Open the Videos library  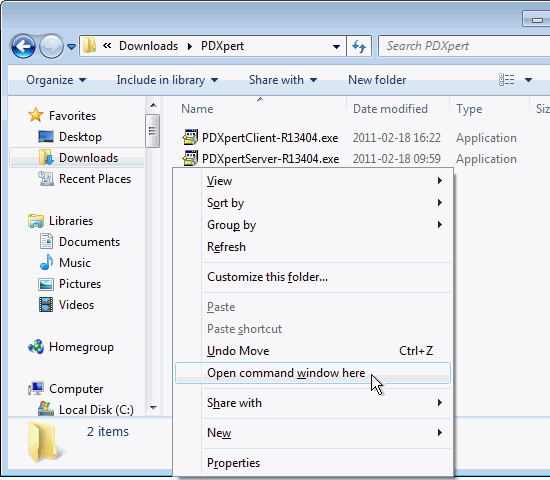76,305
